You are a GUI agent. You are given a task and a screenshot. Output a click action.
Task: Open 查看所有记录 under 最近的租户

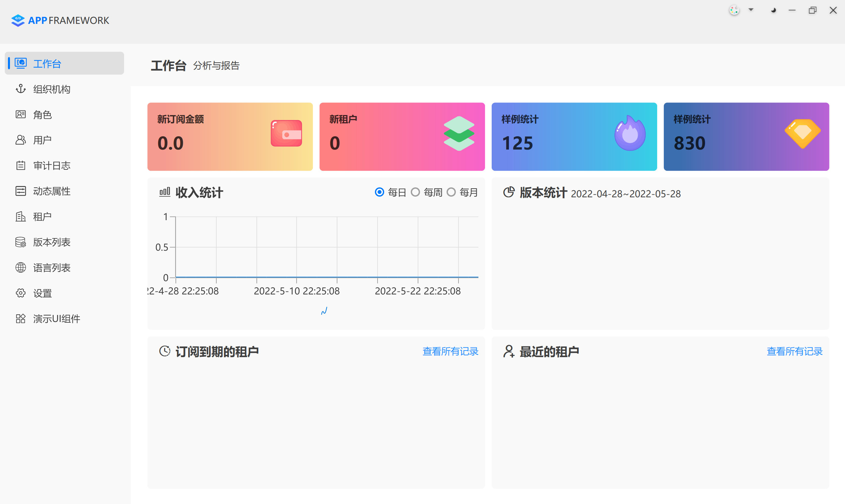(x=794, y=351)
